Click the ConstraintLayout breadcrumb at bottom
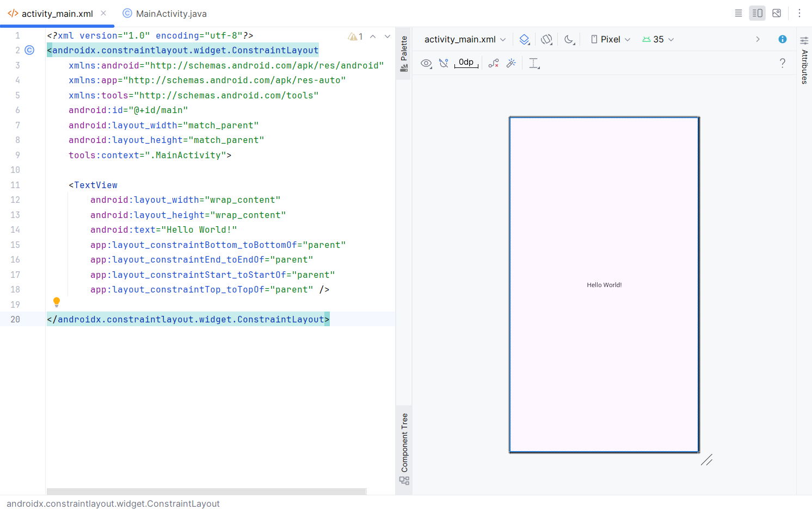This screenshot has width=812, height=510. tap(113, 503)
